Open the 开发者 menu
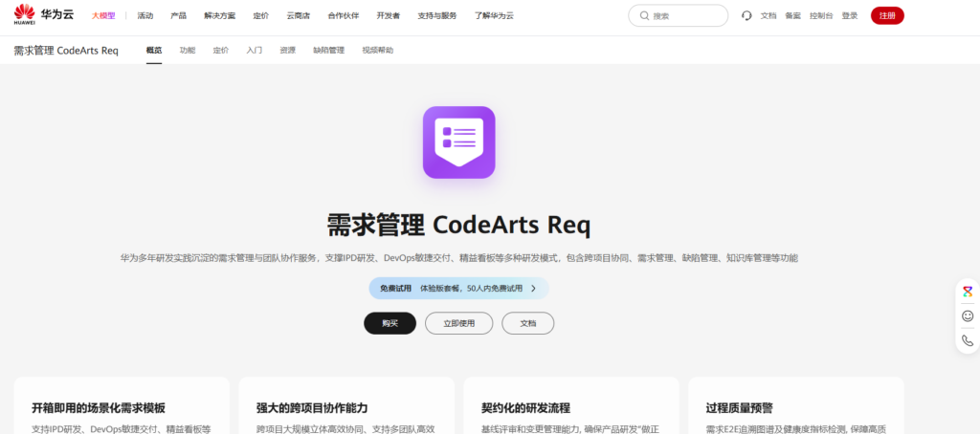The image size is (980, 434). point(389,15)
